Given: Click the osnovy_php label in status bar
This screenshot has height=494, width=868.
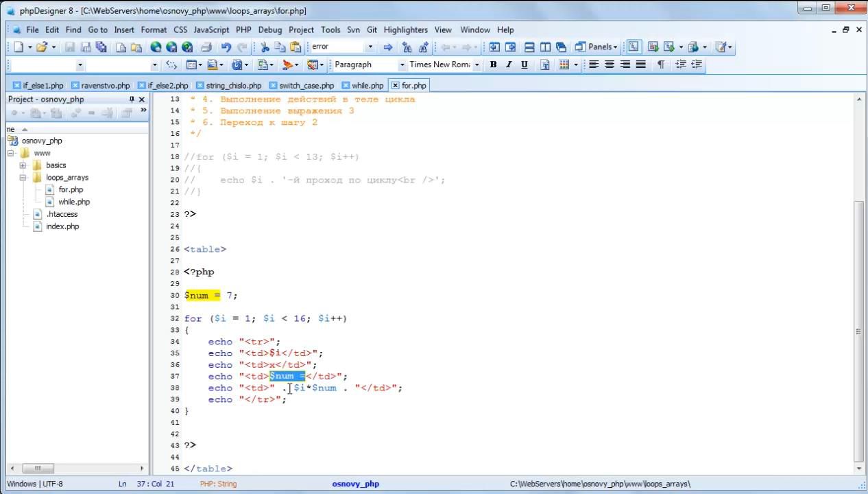Looking at the screenshot, I should point(355,484).
